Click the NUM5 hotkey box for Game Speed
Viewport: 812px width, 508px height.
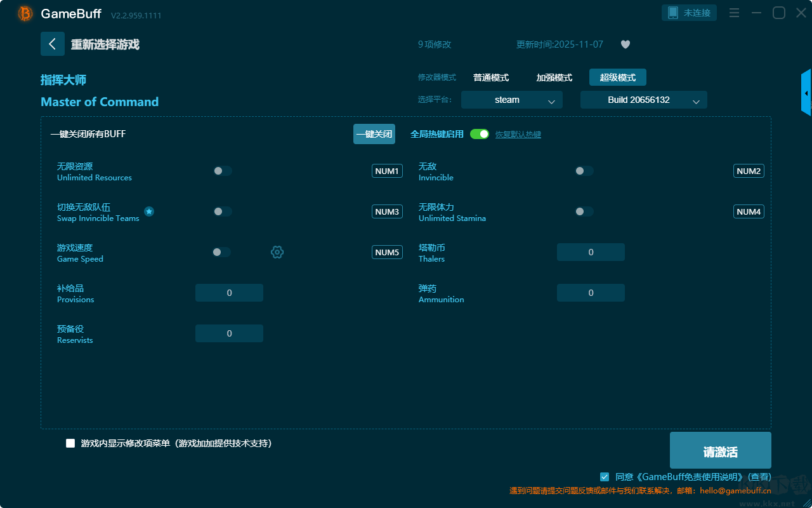click(x=387, y=252)
